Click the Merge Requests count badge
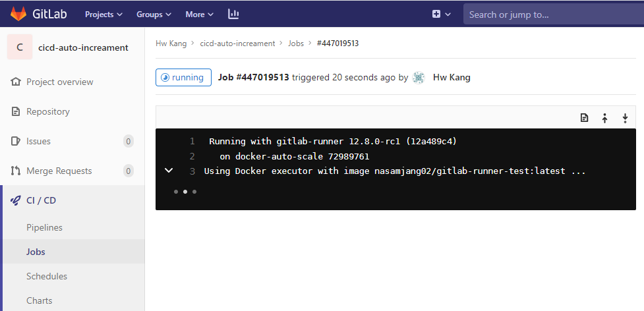The height and width of the screenshot is (311, 644). pos(128,171)
